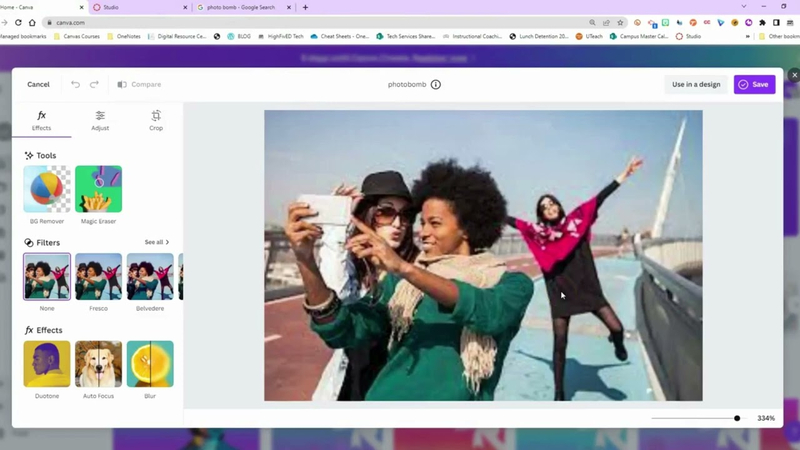Open the Cheat Sheets bookmark
Screen dimensions: 800x450
tap(339, 37)
